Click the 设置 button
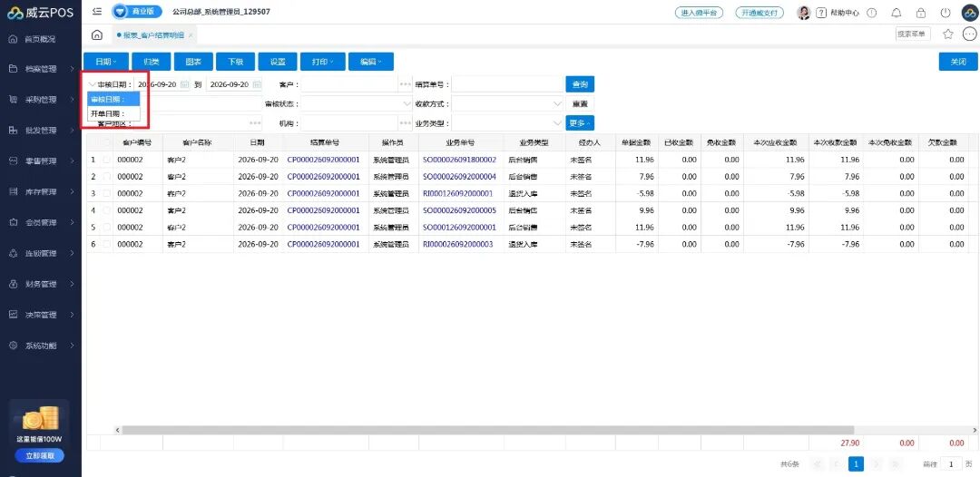The image size is (980, 477). click(x=278, y=62)
